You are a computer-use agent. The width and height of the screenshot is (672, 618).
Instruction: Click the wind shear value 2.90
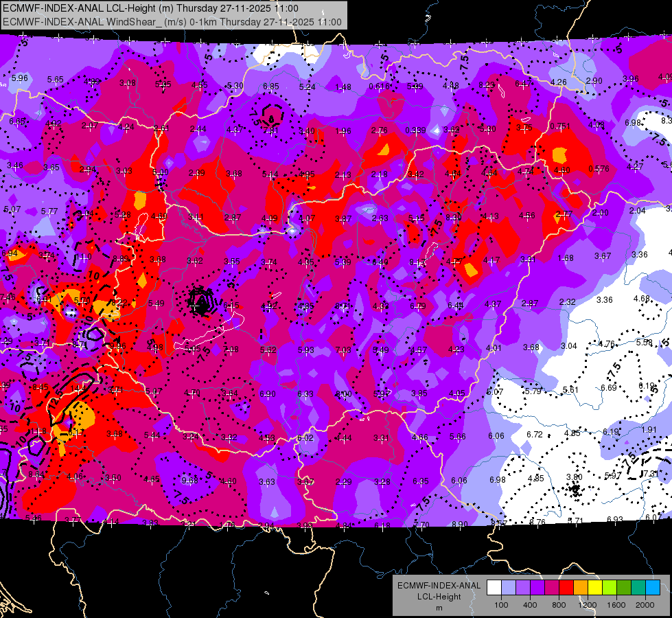pos(594,80)
